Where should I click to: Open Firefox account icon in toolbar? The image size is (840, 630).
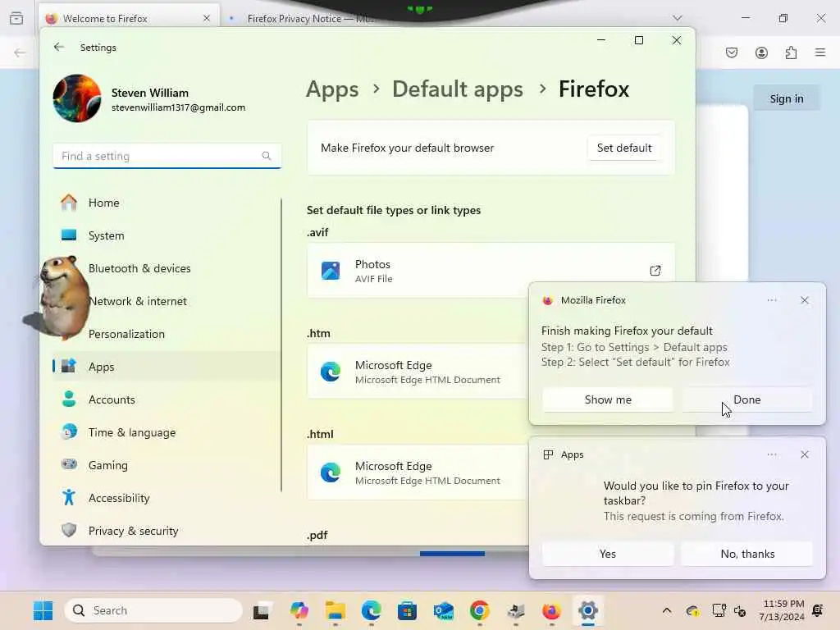coord(761,52)
